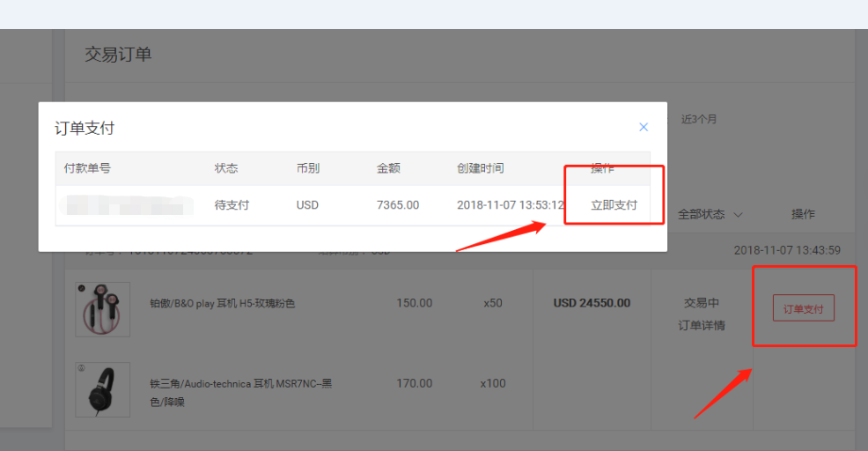Image resolution: width=868 pixels, height=451 pixels.
Task: Click the 创建时间 column header
Action: (x=480, y=168)
